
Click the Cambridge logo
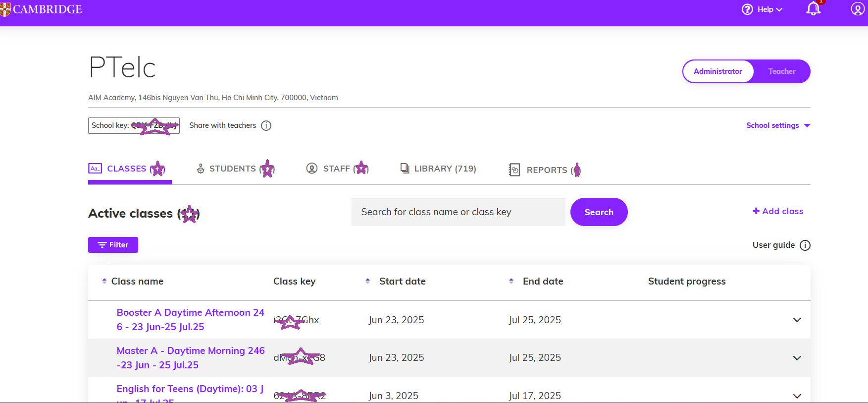(x=42, y=9)
